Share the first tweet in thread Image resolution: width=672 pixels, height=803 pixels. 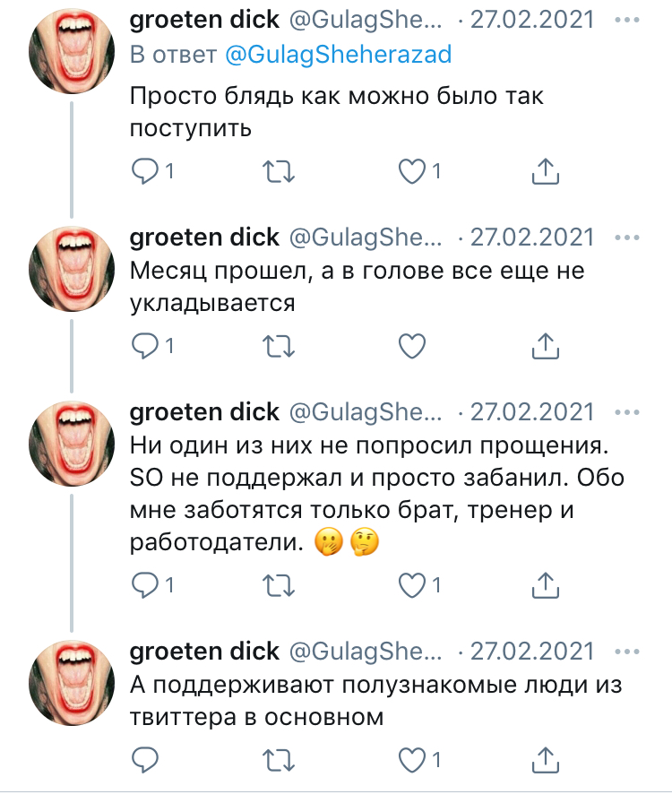tap(546, 170)
